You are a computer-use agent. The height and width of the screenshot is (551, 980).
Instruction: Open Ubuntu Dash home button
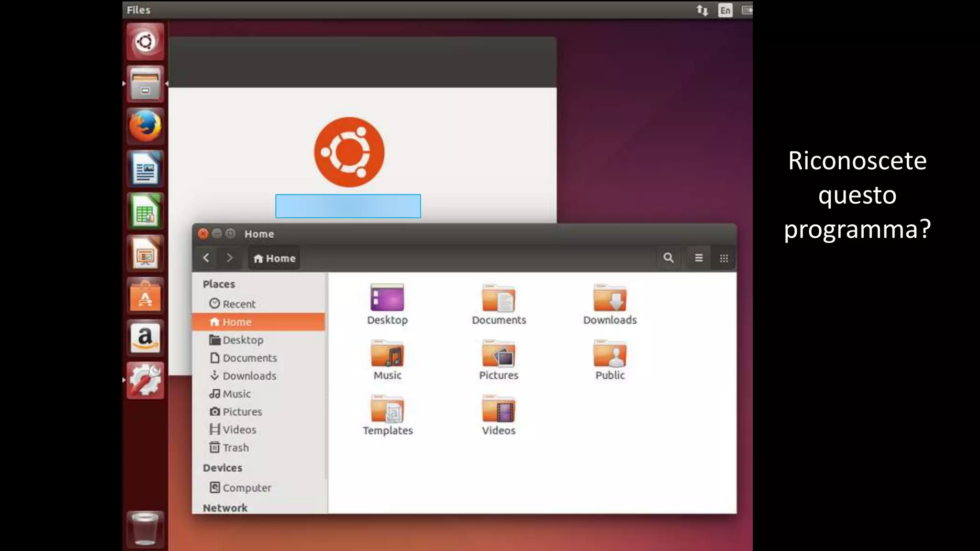click(x=145, y=42)
